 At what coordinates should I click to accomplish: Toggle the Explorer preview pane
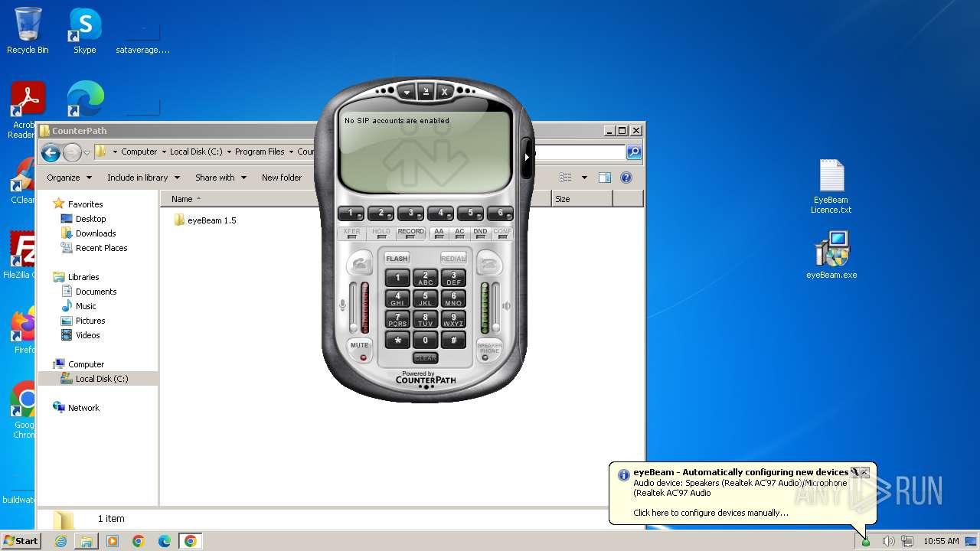pos(605,178)
